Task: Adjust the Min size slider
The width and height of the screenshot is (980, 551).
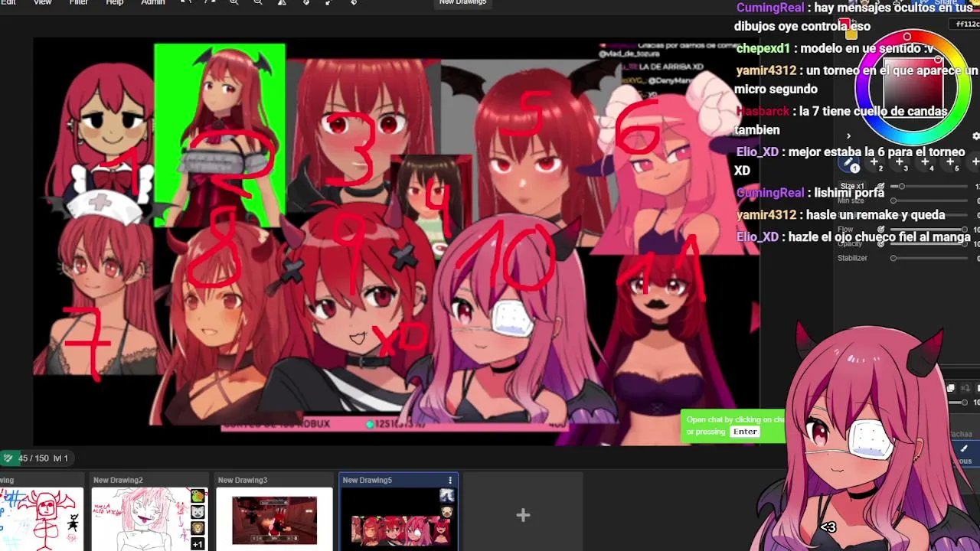Action: click(x=930, y=201)
